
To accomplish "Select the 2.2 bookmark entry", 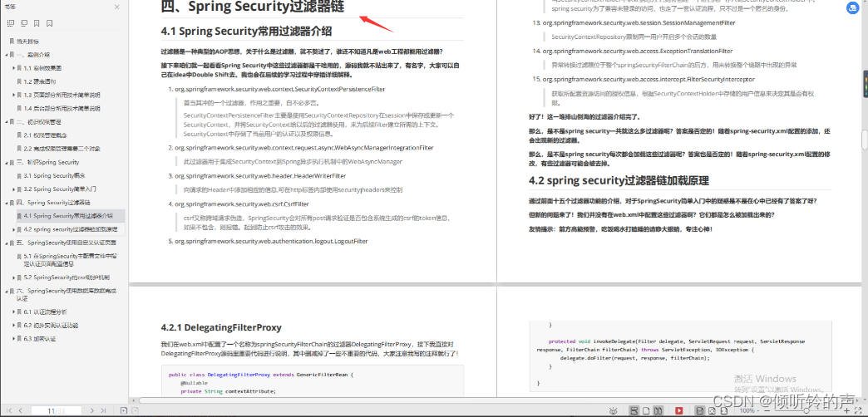I will tap(62, 149).
